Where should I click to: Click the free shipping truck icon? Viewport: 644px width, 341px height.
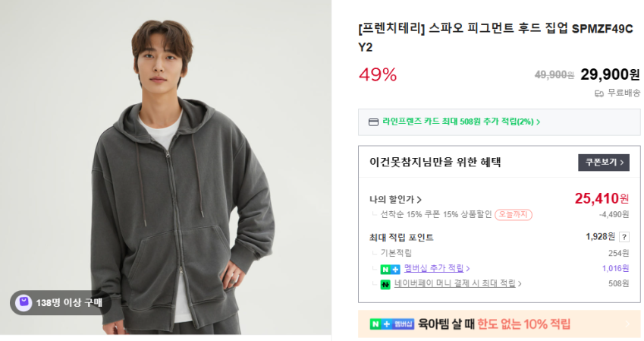tap(598, 93)
